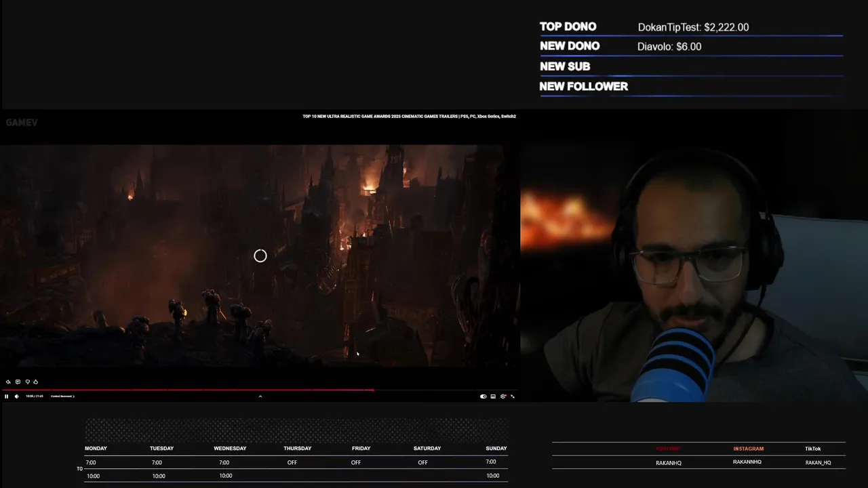Viewport: 868px width, 488px height.
Task: Click the video time counter
Action: pyautogui.click(x=35, y=396)
